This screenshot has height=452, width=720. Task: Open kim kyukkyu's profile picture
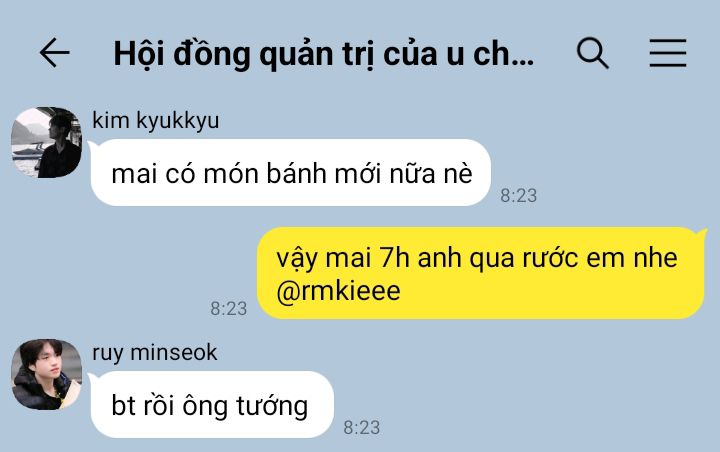click(46, 142)
